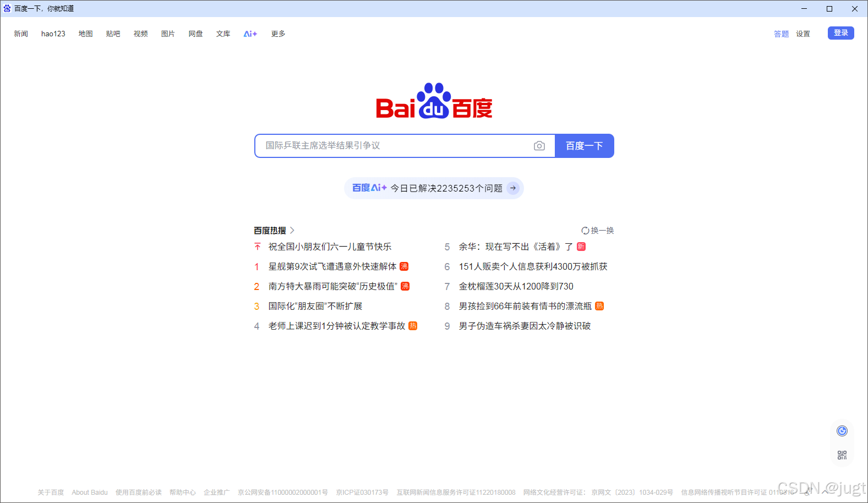Open headline 祝全国小朋友们六一儿童节快乐

click(330, 247)
